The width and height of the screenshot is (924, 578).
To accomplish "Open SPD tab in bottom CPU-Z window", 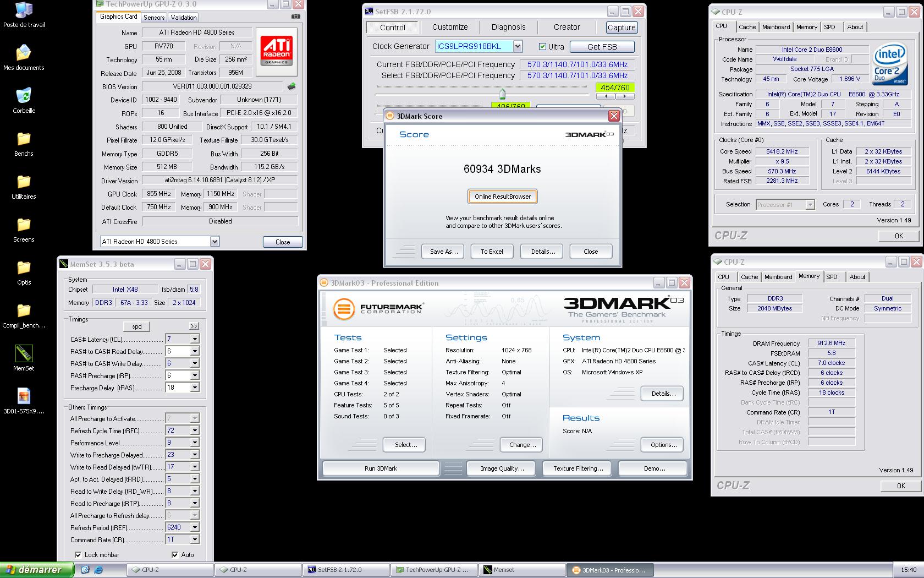I will [832, 277].
